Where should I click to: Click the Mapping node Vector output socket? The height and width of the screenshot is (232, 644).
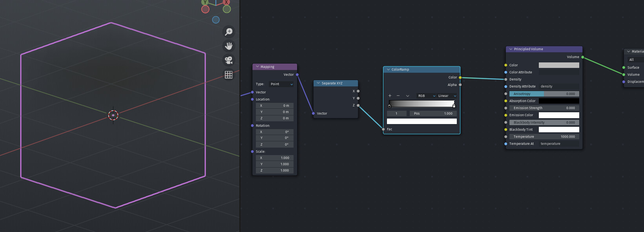297,75
